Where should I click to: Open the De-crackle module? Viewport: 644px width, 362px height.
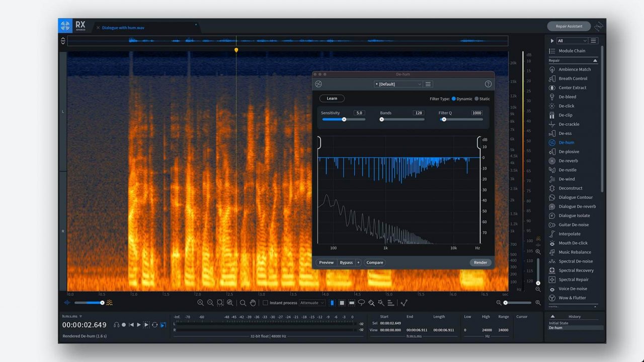click(570, 124)
